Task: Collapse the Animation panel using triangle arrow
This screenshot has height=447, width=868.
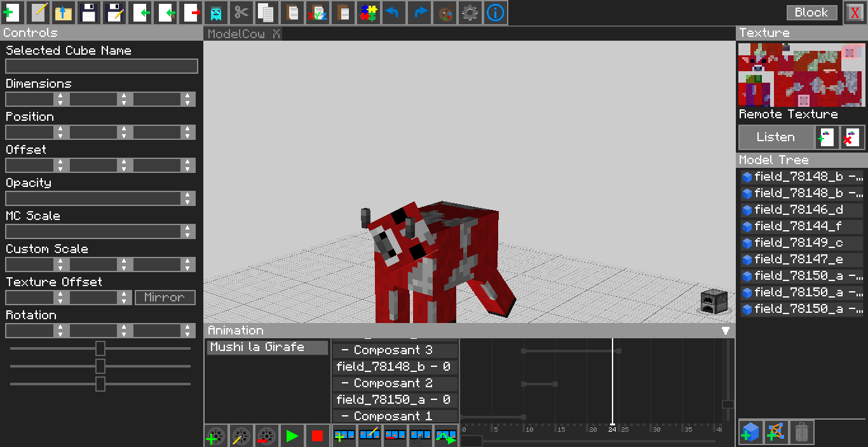Action: pyautogui.click(x=726, y=331)
